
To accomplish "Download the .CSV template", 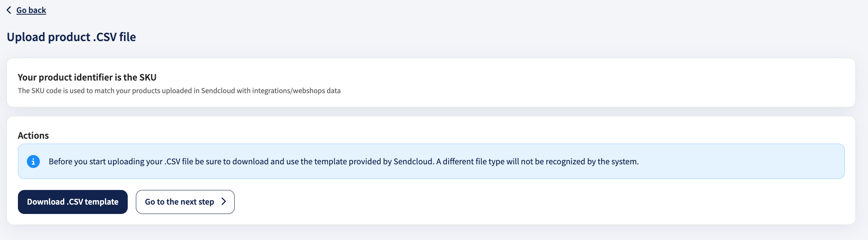I will pos(73,202).
